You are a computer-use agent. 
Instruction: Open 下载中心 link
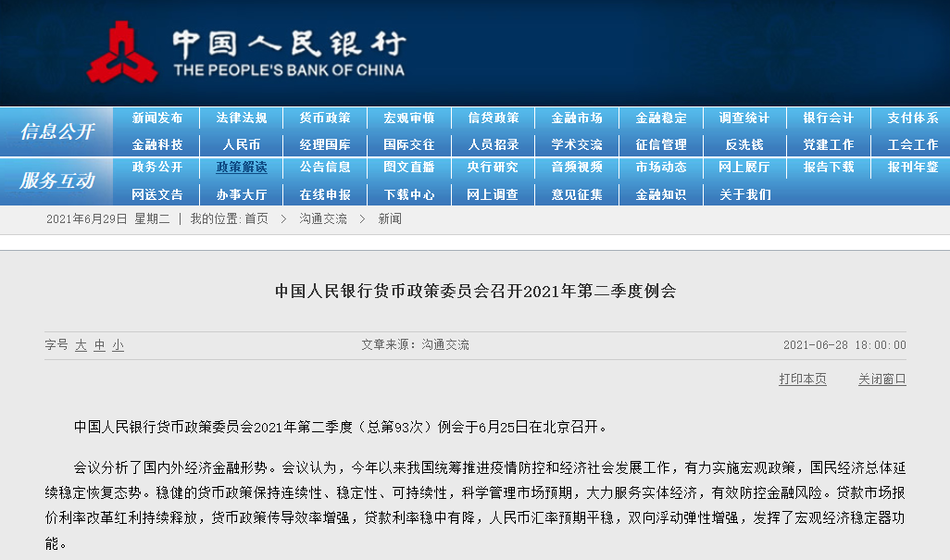pos(409,194)
